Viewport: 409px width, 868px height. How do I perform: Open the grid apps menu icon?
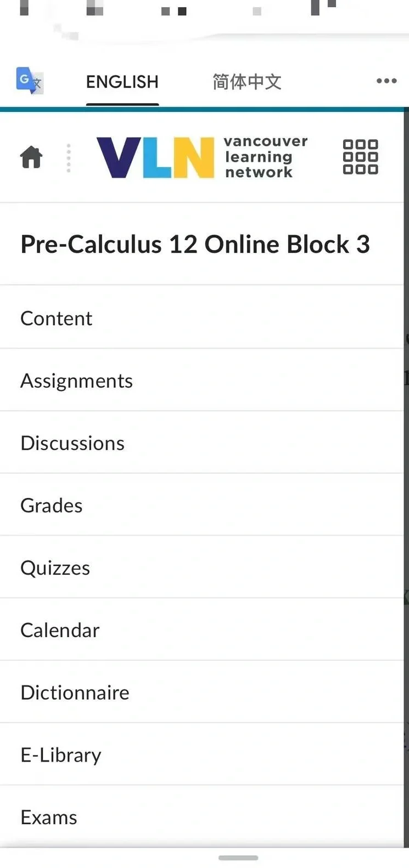(360, 157)
